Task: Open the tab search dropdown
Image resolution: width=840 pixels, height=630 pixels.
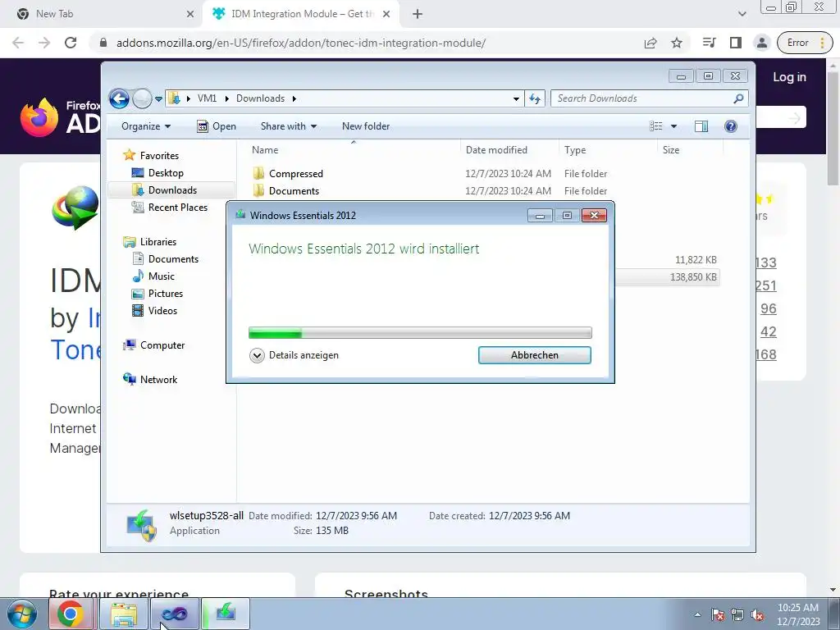Action: click(x=742, y=14)
